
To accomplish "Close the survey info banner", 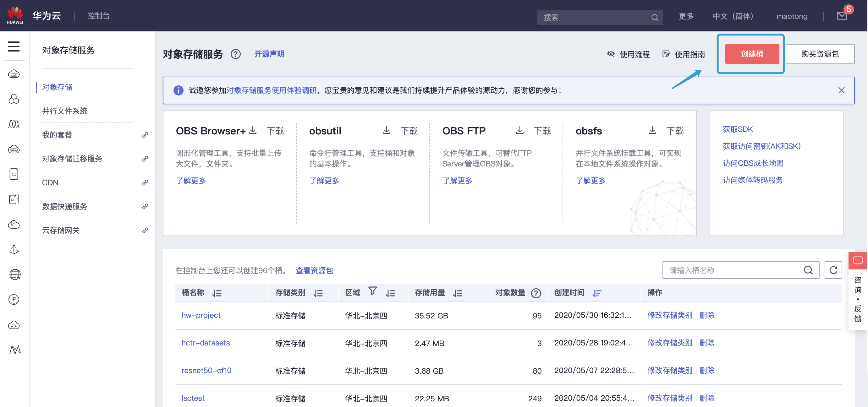I will [841, 90].
